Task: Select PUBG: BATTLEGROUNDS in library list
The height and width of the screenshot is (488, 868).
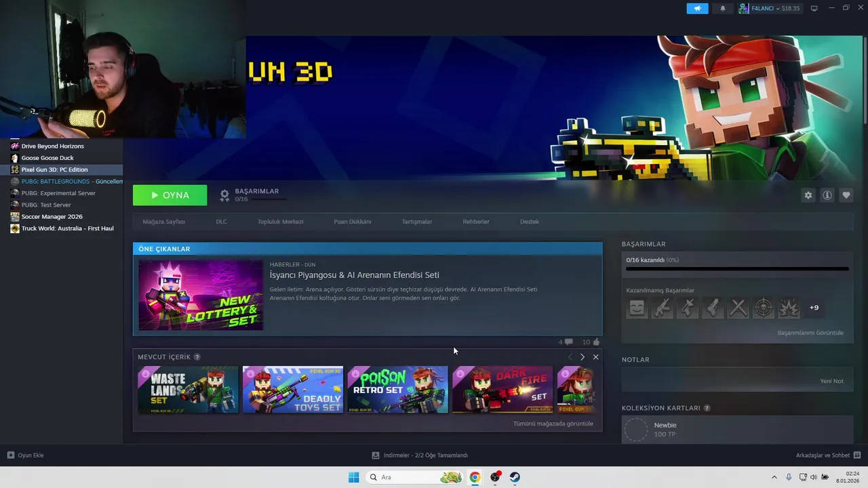Action: click(x=61, y=182)
